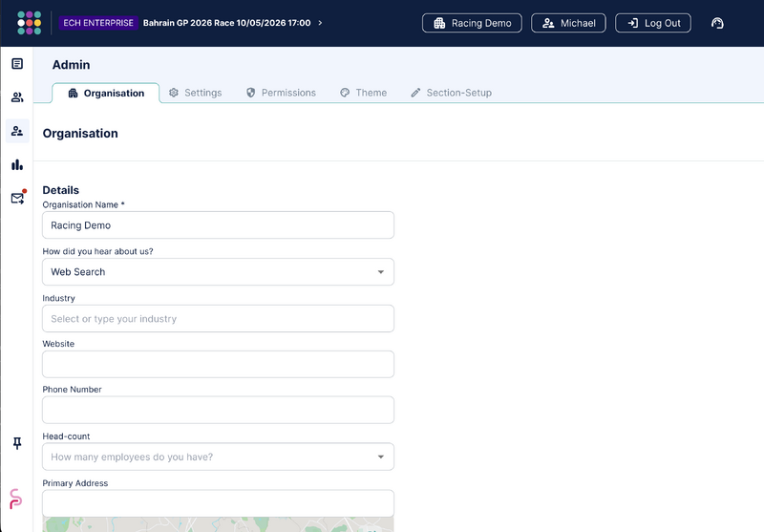Click the map preview below Primary Address
This screenshot has height=532, width=764.
click(218, 524)
